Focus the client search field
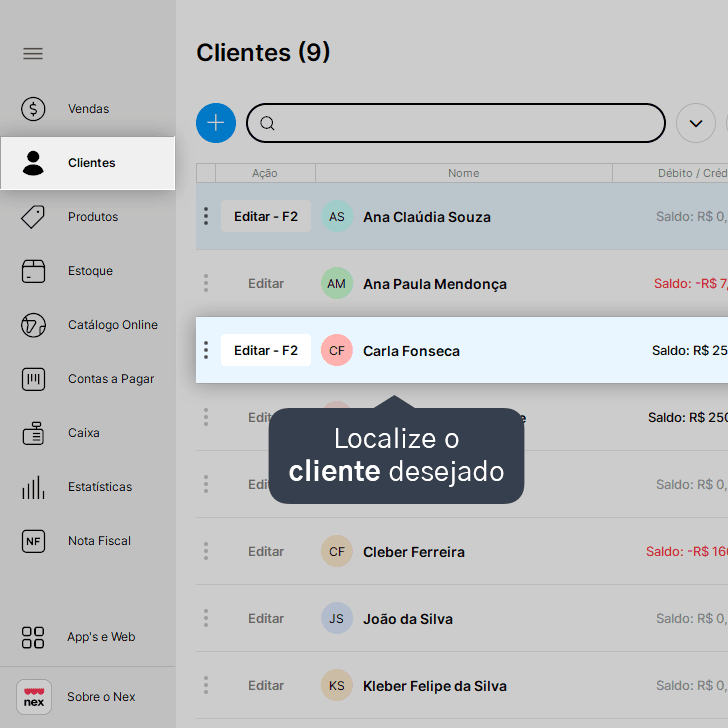The height and width of the screenshot is (728, 728). 456,123
